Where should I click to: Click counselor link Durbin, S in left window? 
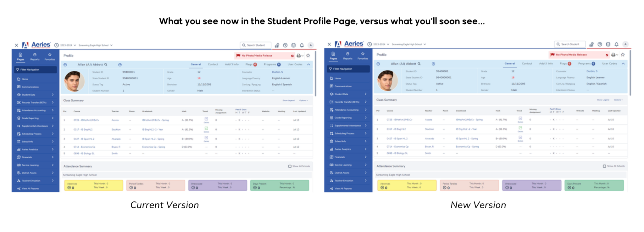click(x=277, y=72)
